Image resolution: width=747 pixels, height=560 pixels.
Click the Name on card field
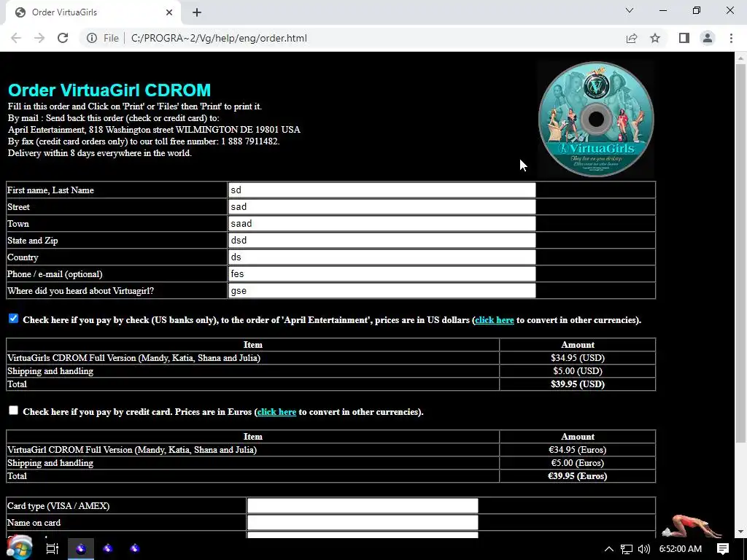click(363, 522)
